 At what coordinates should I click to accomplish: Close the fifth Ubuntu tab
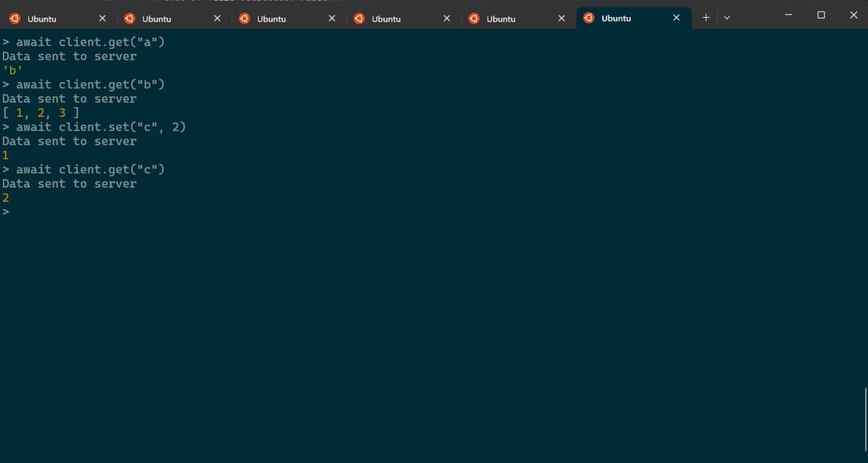point(562,19)
